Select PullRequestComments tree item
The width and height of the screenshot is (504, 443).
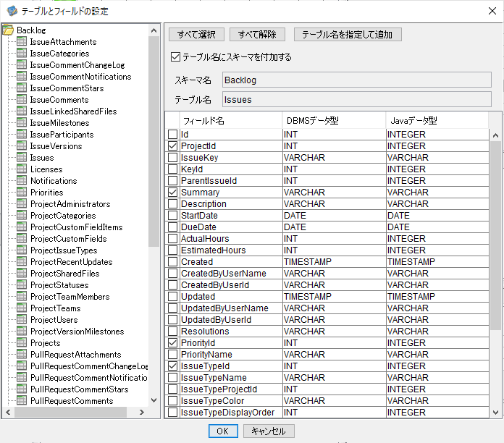tap(72, 400)
